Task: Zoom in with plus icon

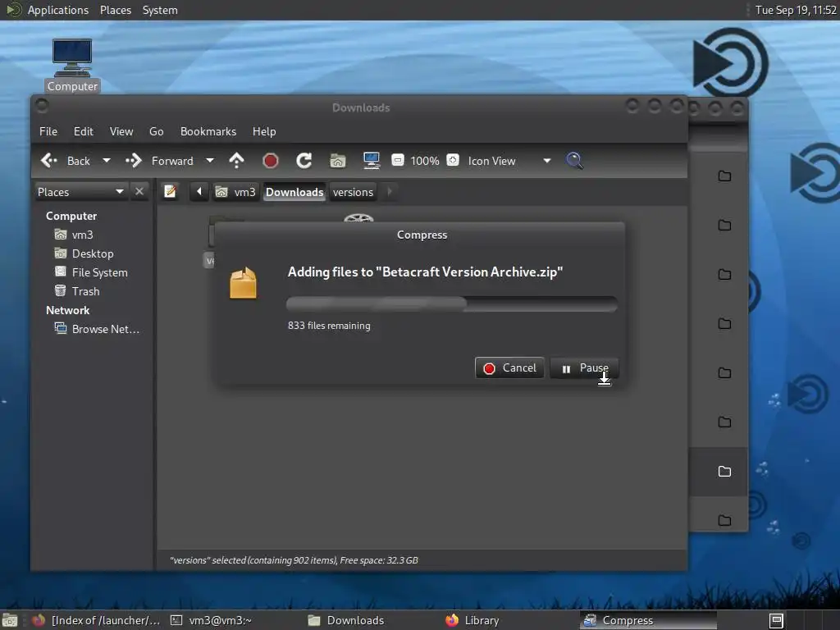Action: tap(453, 160)
